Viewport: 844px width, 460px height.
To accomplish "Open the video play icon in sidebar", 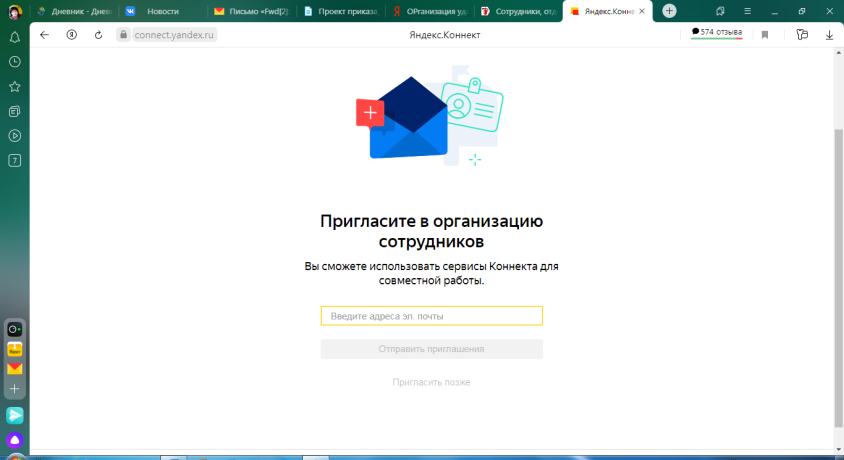I will click(x=15, y=136).
